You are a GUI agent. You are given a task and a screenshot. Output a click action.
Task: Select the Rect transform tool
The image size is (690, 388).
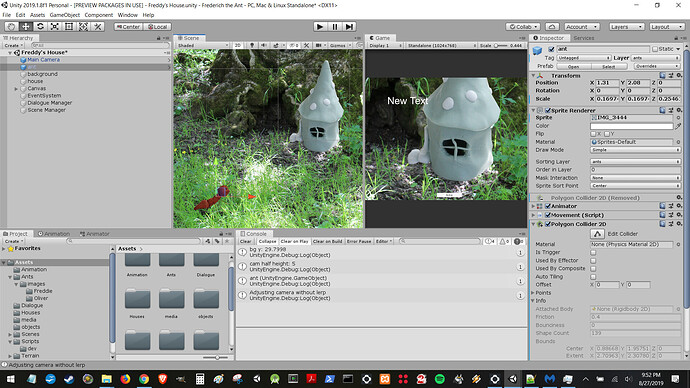pos(69,27)
